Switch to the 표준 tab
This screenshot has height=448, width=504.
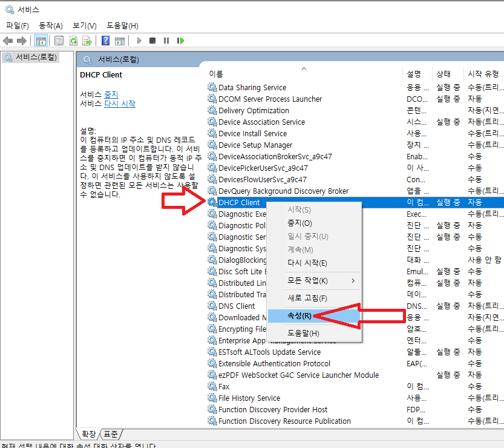click(x=111, y=434)
